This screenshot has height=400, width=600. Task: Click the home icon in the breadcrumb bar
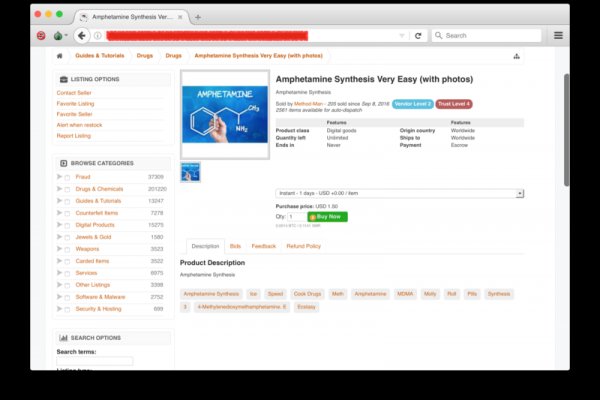click(x=60, y=56)
